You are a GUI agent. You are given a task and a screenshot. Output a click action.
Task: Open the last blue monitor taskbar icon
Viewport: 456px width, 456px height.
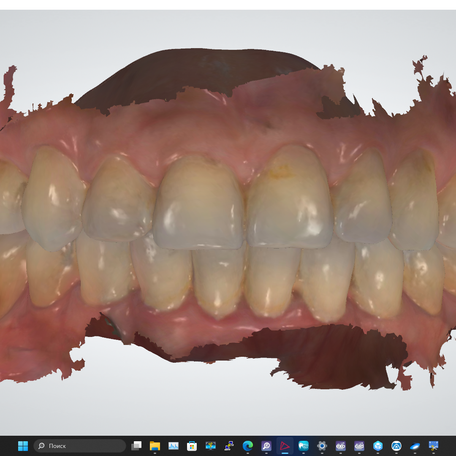[433, 446]
